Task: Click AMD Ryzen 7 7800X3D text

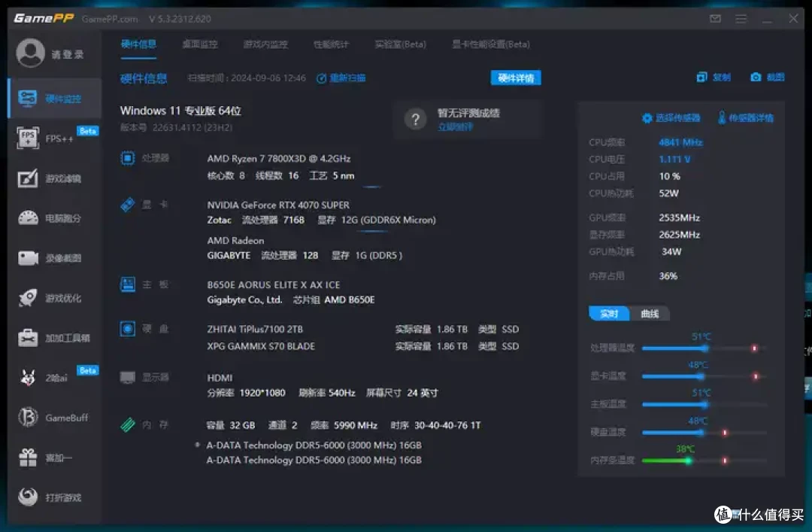Action: (279, 158)
